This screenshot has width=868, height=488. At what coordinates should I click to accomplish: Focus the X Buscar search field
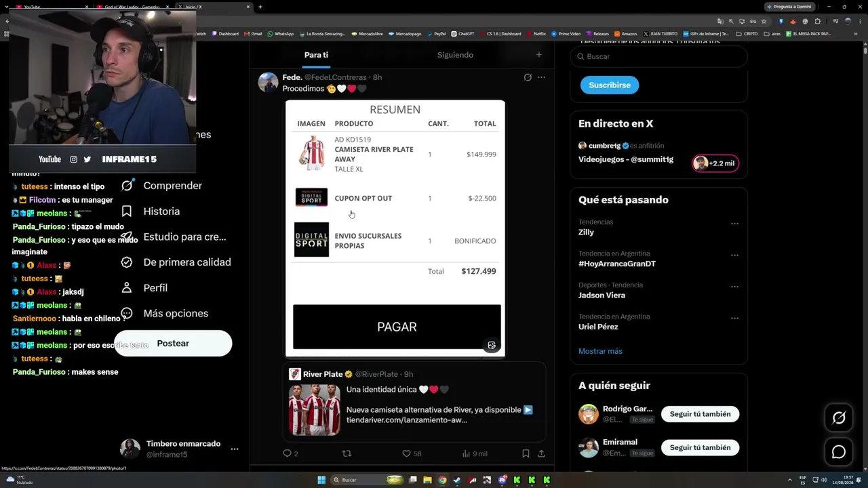coord(659,56)
